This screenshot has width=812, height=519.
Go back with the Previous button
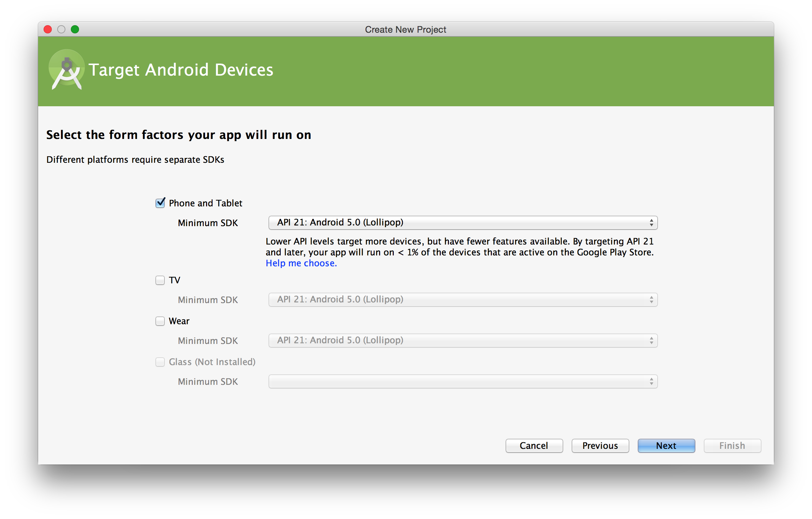(x=600, y=446)
